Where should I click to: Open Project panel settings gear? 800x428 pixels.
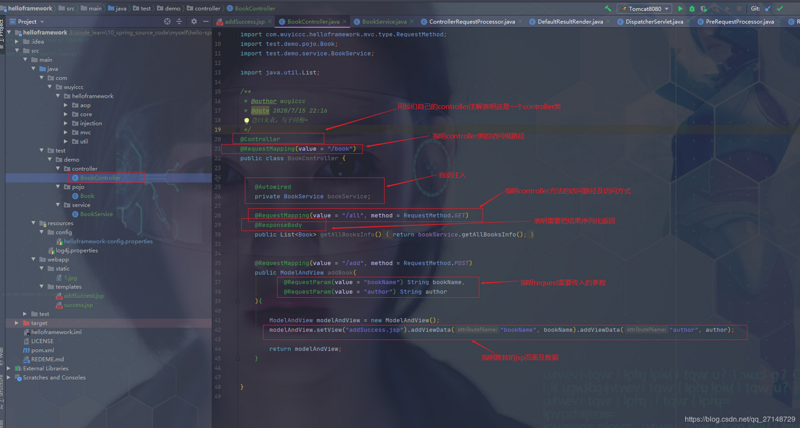pyautogui.click(x=194, y=21)
